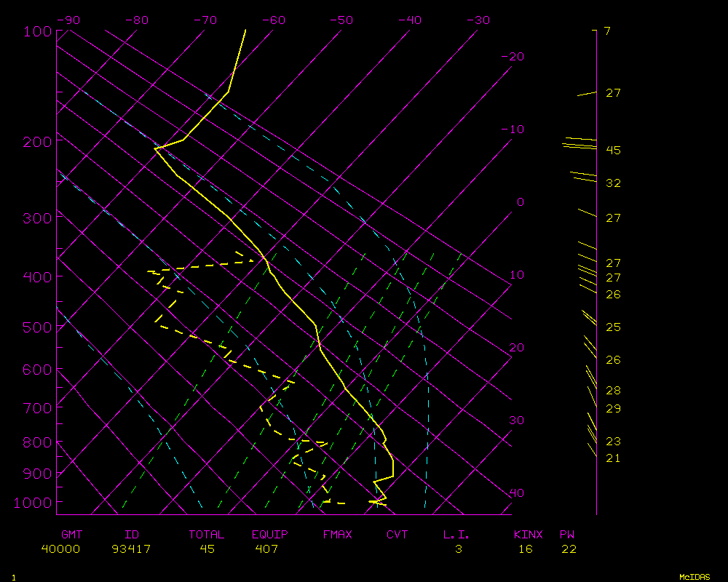Screen dimensions: 728x582
Task: Click the KINX value 16
Action: click(526, 549)
